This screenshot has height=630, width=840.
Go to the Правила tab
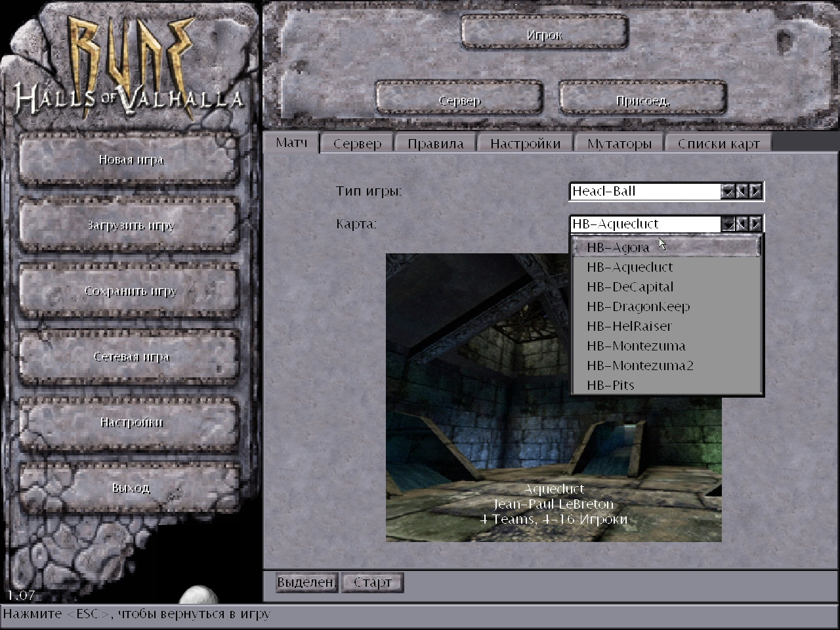436,144
